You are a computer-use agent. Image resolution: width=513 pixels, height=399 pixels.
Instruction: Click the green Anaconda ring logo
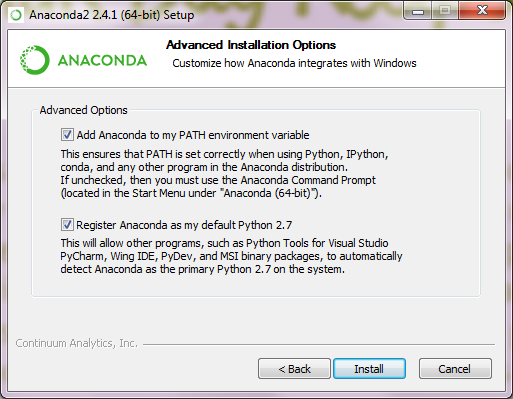coord(35,60)
